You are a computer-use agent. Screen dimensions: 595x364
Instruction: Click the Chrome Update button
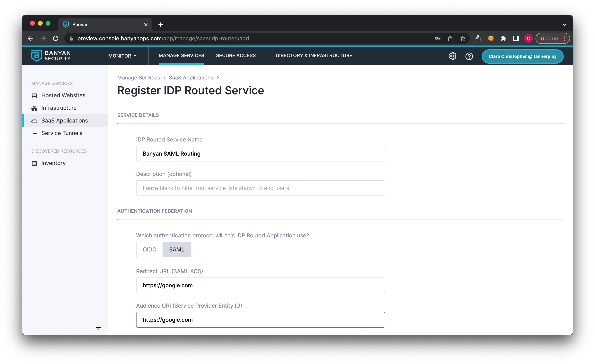click(549, 38)
